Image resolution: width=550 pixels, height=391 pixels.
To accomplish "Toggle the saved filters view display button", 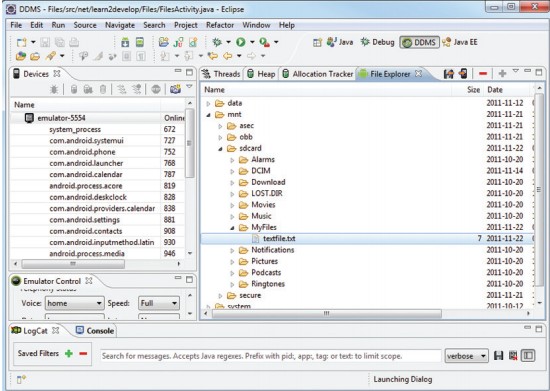I will point(528,356).
